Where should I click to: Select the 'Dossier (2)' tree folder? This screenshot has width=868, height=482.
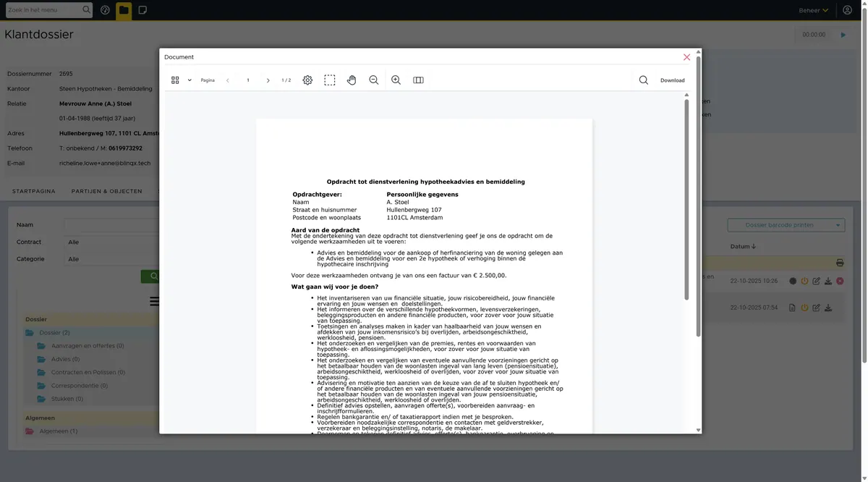[x=55, y=333]
